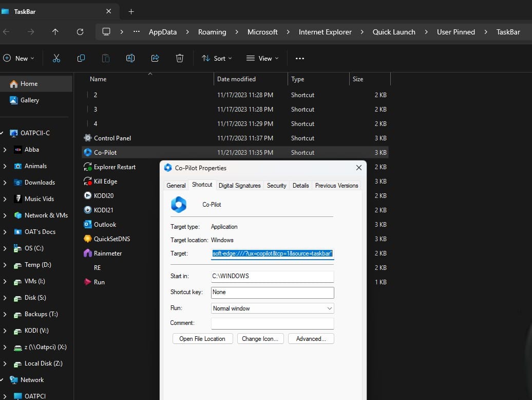Switch to the Previous Versions tab

click(336, 186)
